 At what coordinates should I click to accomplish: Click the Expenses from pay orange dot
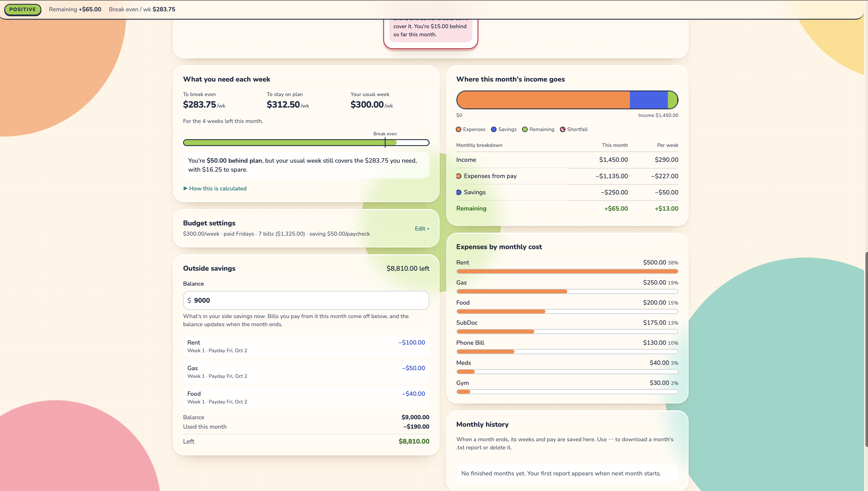tap(459, 176)
